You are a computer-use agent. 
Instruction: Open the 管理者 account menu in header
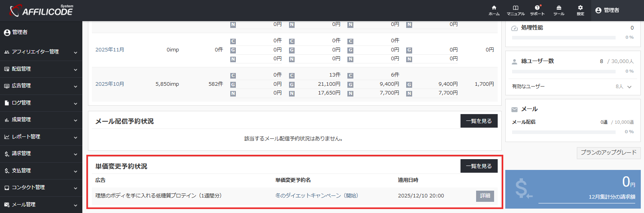pyautogui.click(x=607, y=10)
